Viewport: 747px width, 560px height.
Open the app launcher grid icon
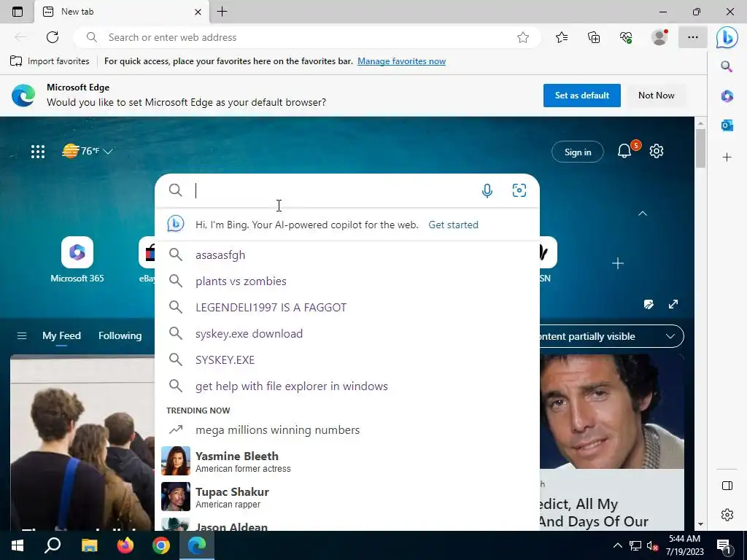[38, 152]
